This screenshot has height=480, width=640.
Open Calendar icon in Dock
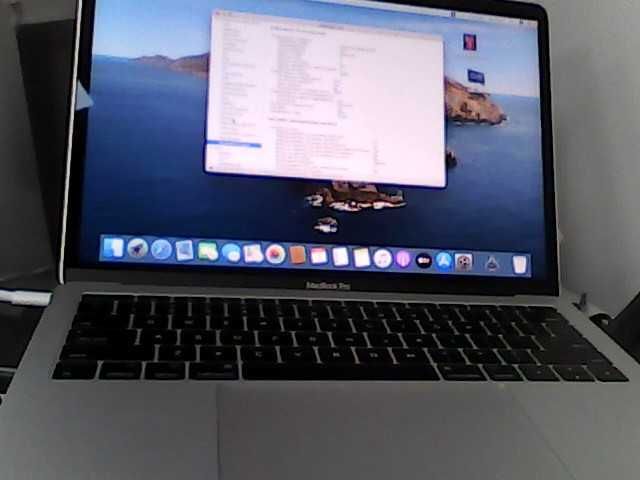(x=319, y=257)
